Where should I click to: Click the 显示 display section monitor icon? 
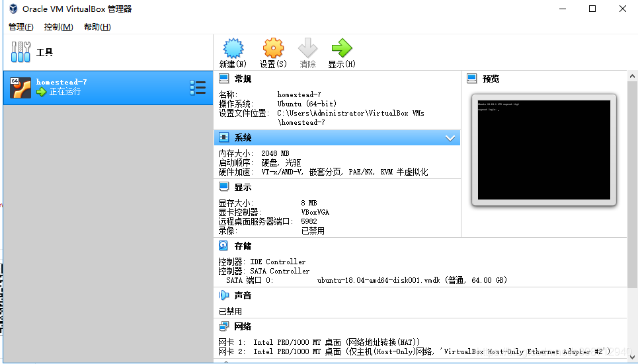223,187
